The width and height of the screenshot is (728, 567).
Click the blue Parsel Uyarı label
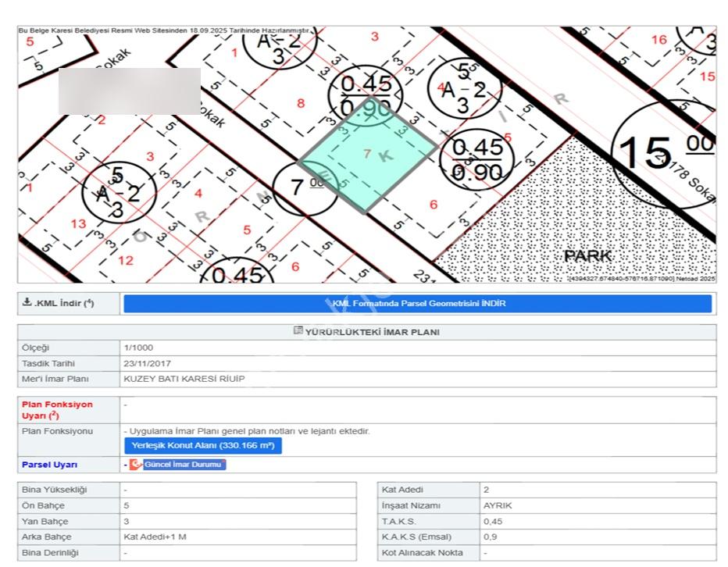(x=50, y=465)
